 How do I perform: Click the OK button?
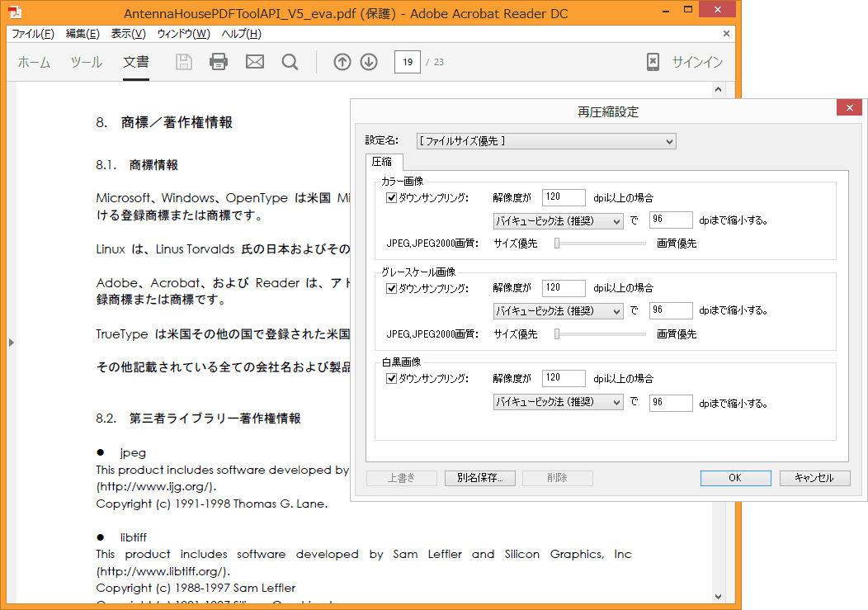pyautogui.click(x=735, y=478)
